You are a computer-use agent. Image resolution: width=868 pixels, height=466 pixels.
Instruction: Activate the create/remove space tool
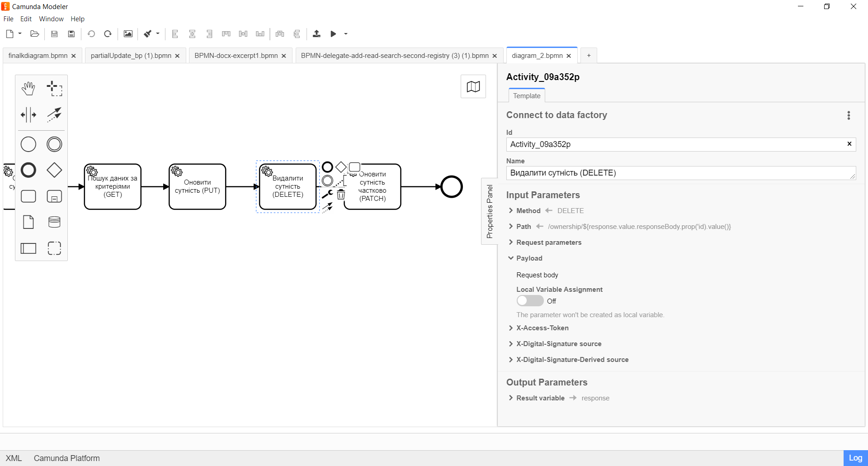28,114
